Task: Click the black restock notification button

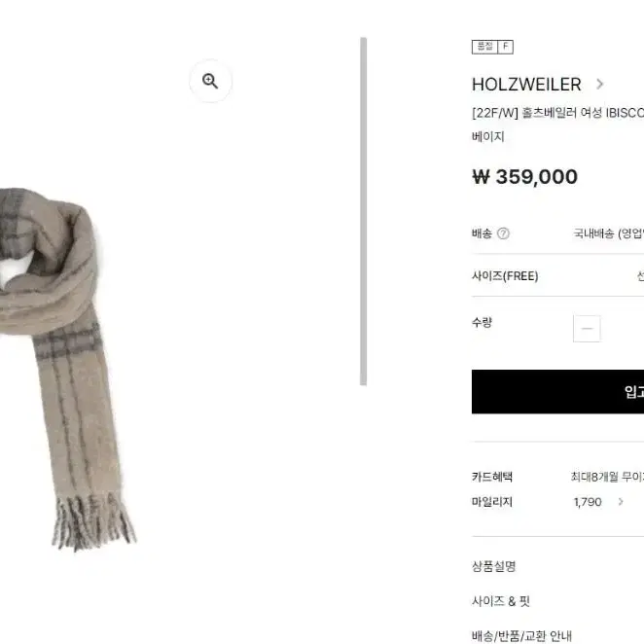Action: tap(557, 391)
